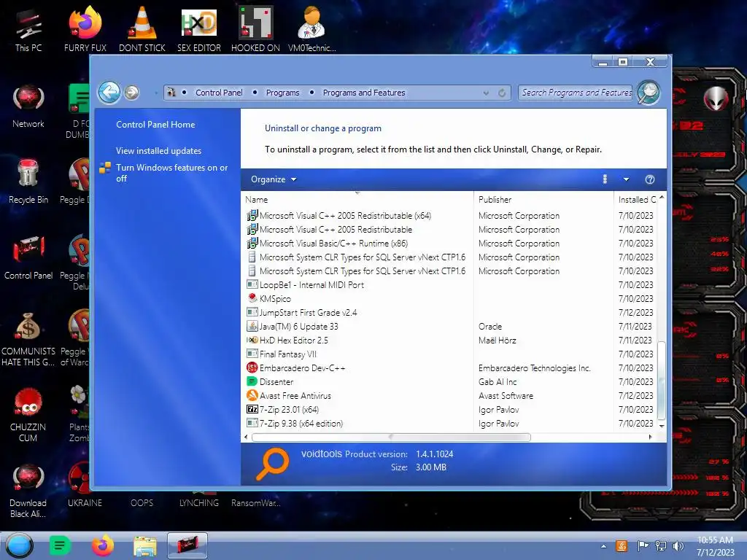
Task: Click Control Panel breadcrumb
Action: [x=219, y=93]
